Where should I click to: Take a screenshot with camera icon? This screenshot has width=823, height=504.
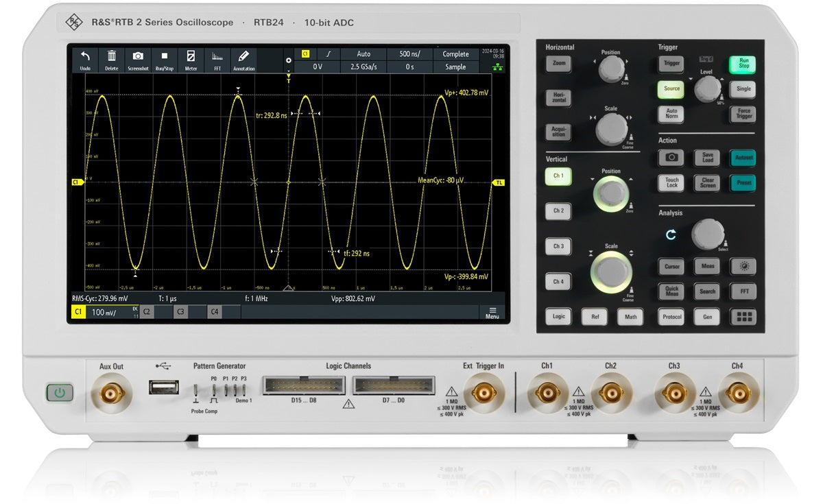[x=138, y=60]
